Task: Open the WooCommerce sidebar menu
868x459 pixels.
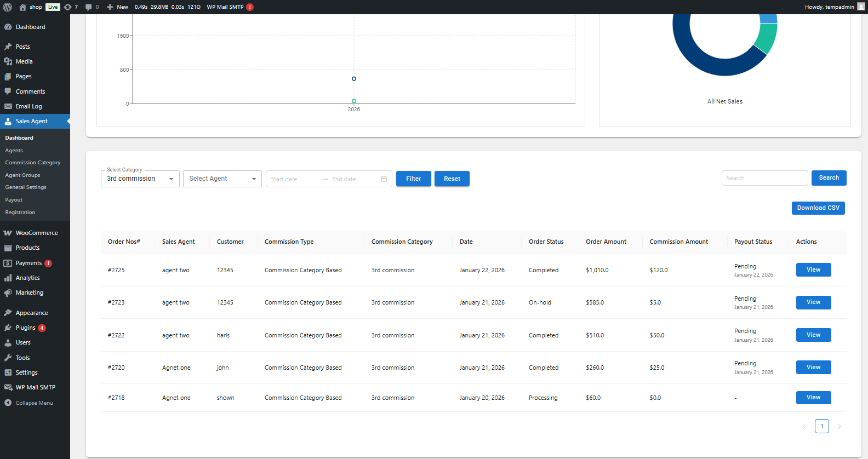Action: [36, 233]
